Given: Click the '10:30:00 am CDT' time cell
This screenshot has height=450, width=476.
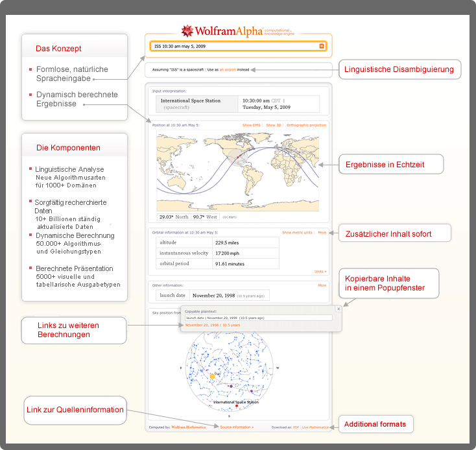Looking at the screenshot, I should pos(279,104).
